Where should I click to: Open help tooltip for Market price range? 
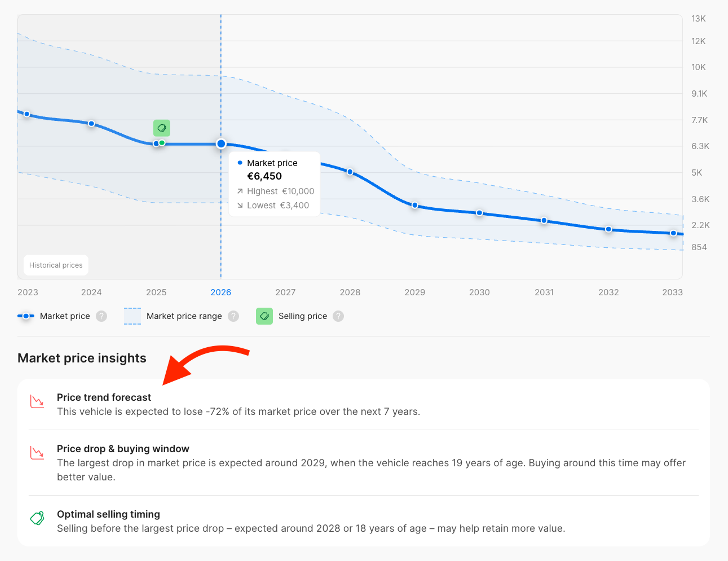point(234,316)
